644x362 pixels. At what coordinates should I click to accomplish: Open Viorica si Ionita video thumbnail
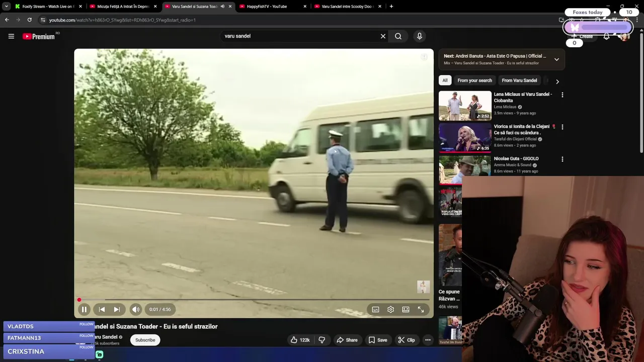coord(465,138)
